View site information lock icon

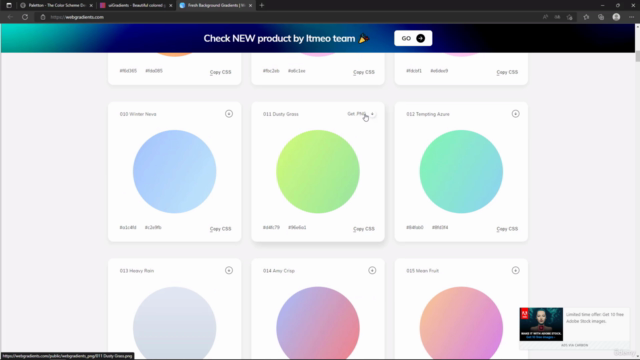tap(42, 17)
